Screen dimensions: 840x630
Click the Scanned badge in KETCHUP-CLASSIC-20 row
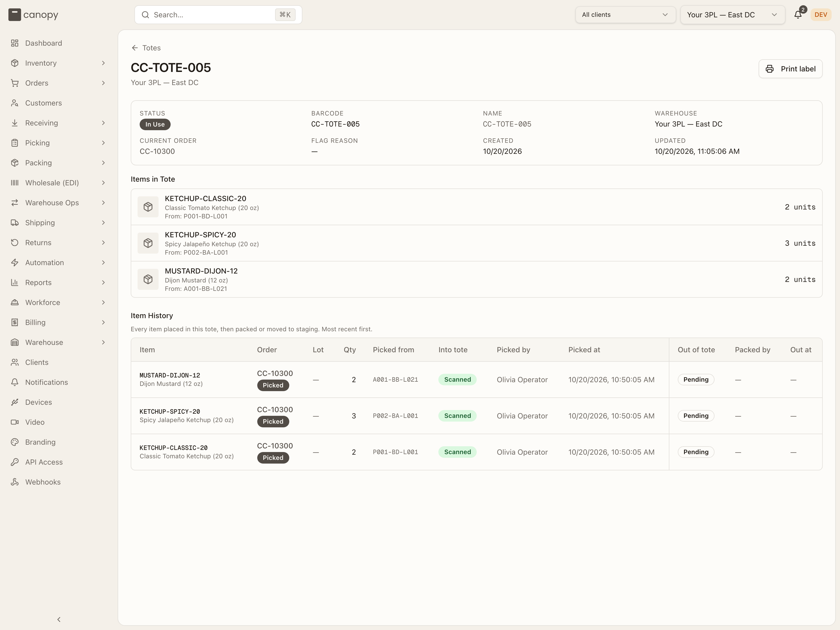(x=457, y=452)
